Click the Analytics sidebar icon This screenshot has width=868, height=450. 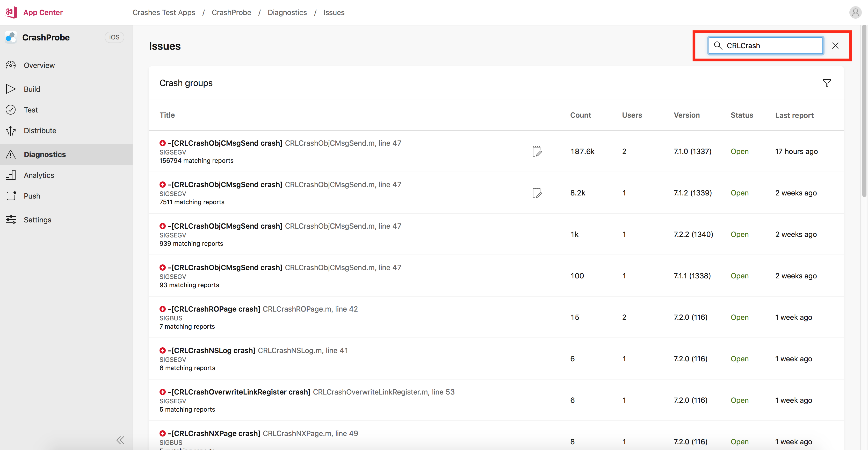(x=11, y=174)
